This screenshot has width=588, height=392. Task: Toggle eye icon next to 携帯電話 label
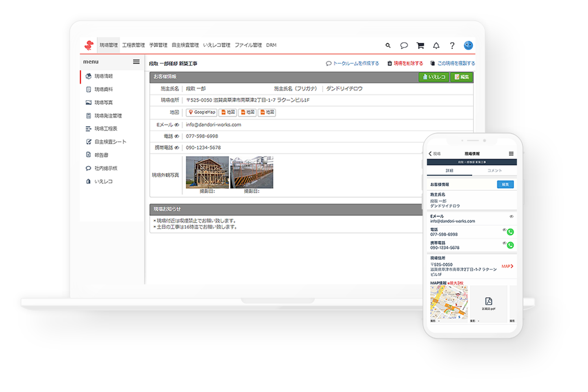(x=176, y=148)
